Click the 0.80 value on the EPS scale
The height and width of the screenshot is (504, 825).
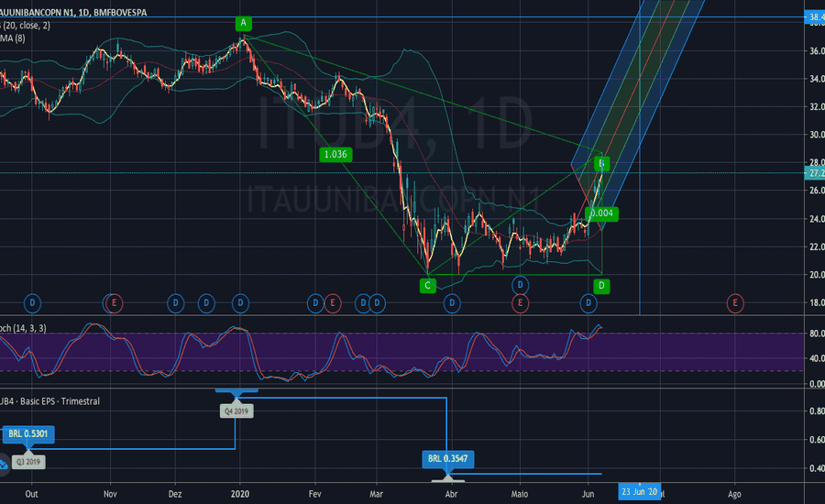click(x=817, y=411)
